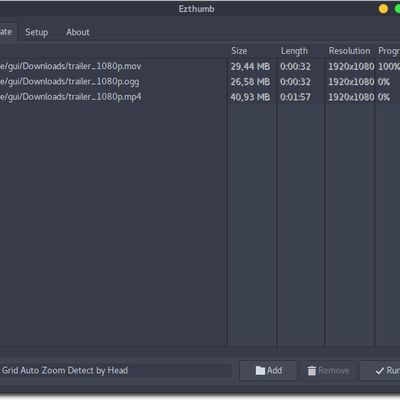This screenshot has width=400, height=400.
Task: Click the Progress column header
Action: [389, 51]
